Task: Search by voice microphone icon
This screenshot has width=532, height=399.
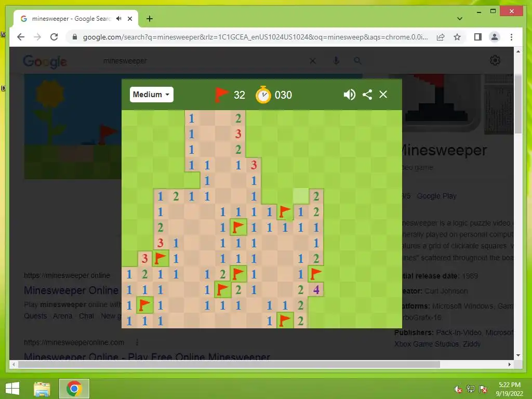Action: coord(336,61)
